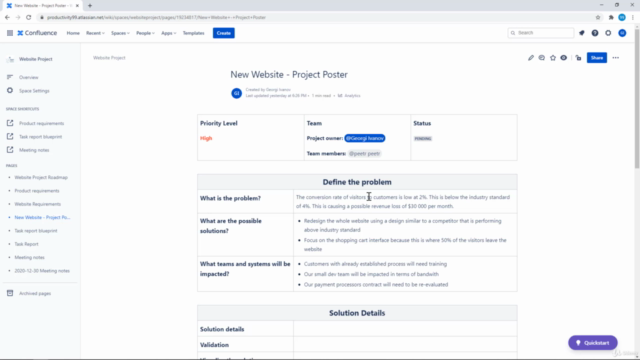Open Templates in the top navigation

tap(193, 33)
